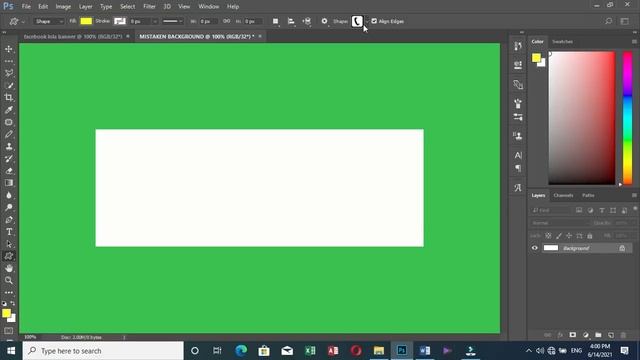Open the File menu

coord(26,7)
